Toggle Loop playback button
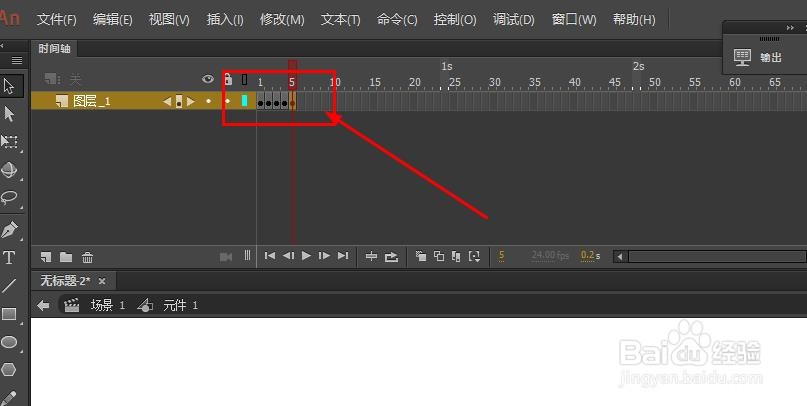The height and width of the screenshot is (406, 807). coord(391,256)
